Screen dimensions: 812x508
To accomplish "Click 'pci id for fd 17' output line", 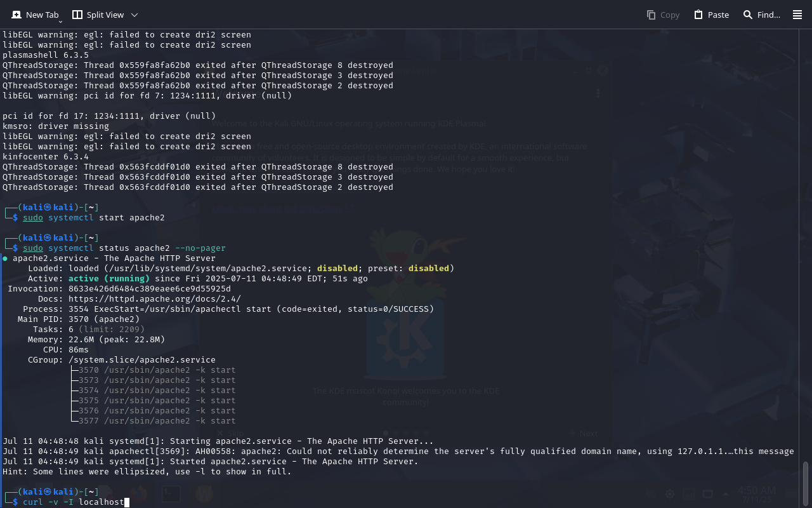I will pos(109,116).
